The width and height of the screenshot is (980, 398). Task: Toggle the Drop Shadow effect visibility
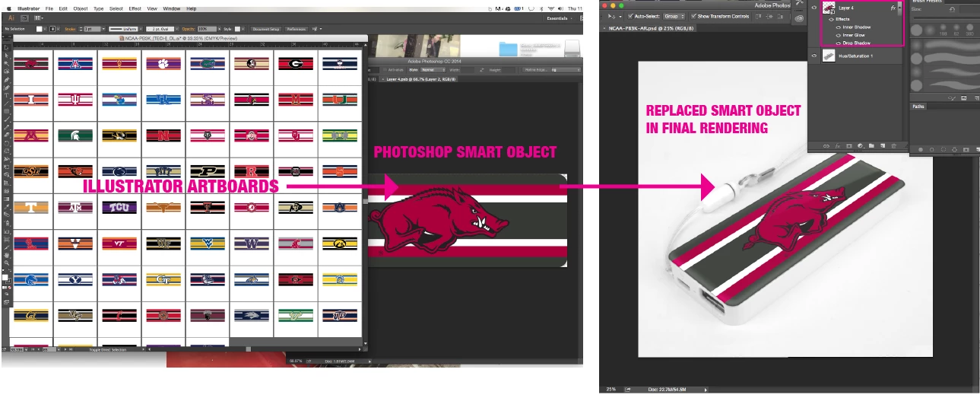click(x=839, y=43)
